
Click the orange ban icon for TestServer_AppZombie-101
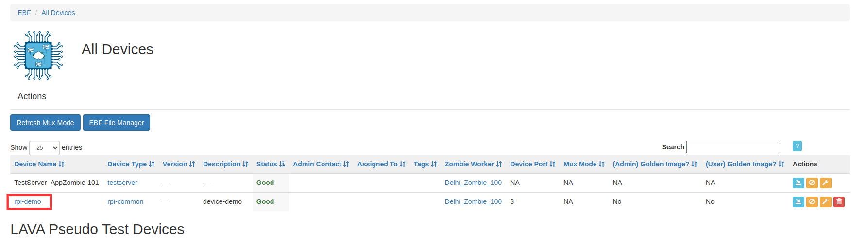(x=812, y=183)
